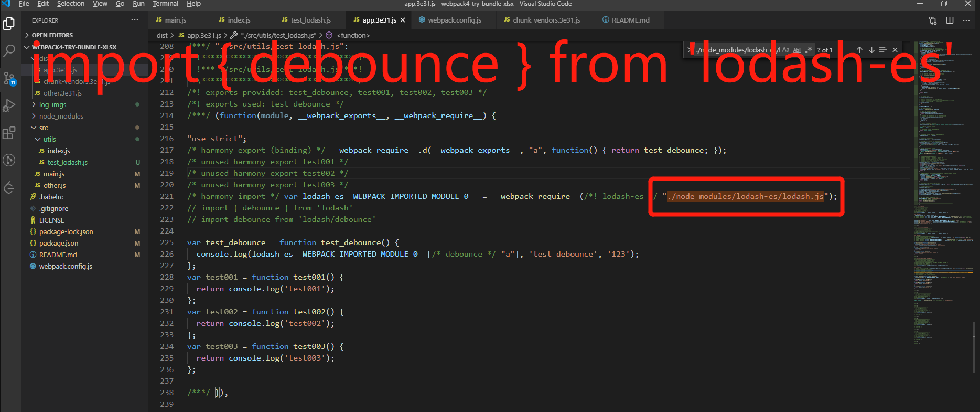
Task: Close the app.3e31.js tab
Action: click(403, 20)
